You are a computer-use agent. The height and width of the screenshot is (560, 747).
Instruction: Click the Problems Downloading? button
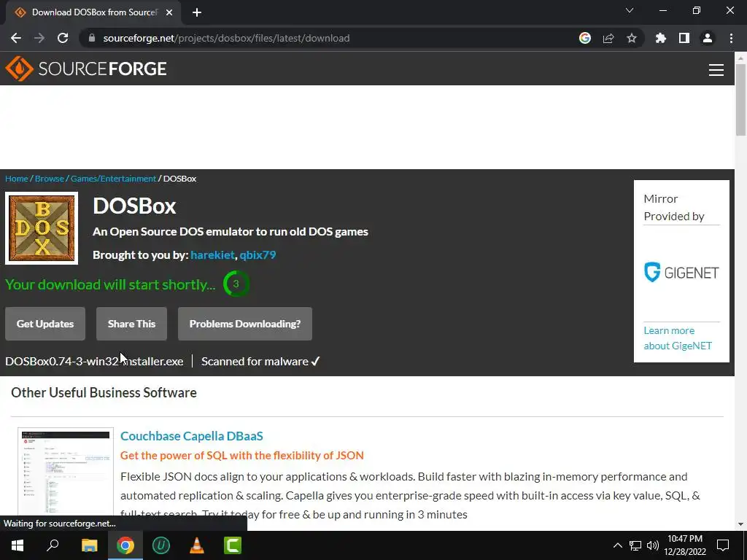(x=245, y=324)
